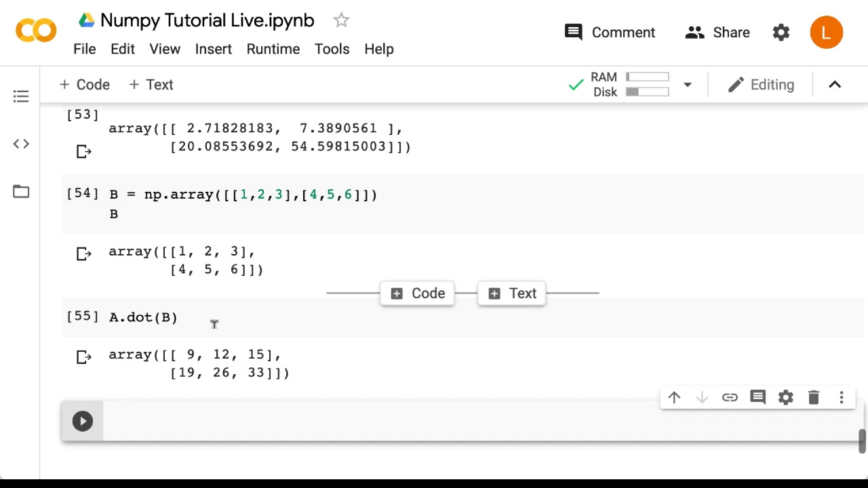Open the Files folder panel
868x488 pixels.
click(x=21, y=192)
